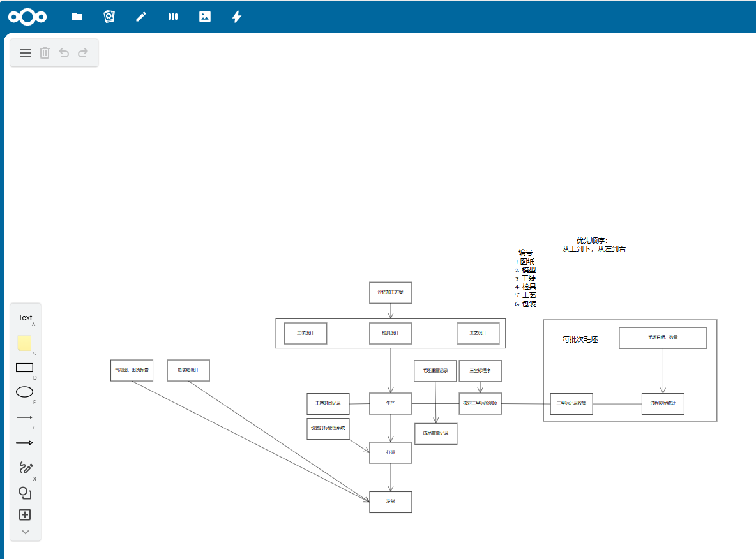This screenshot has width=756, height=559.
Task: Choose the thick arrow tool
Action: 24,443
